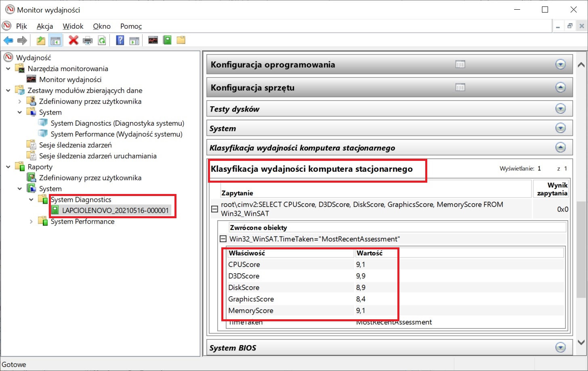
Task: Click the red X delete icon
Action: [74, 40]
